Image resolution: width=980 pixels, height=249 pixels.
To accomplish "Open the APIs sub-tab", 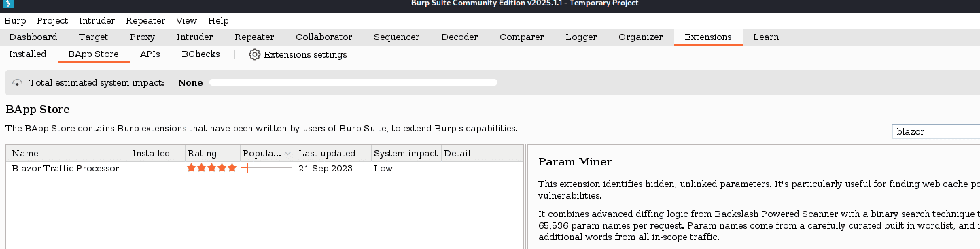I will click(x=150, y=54).
